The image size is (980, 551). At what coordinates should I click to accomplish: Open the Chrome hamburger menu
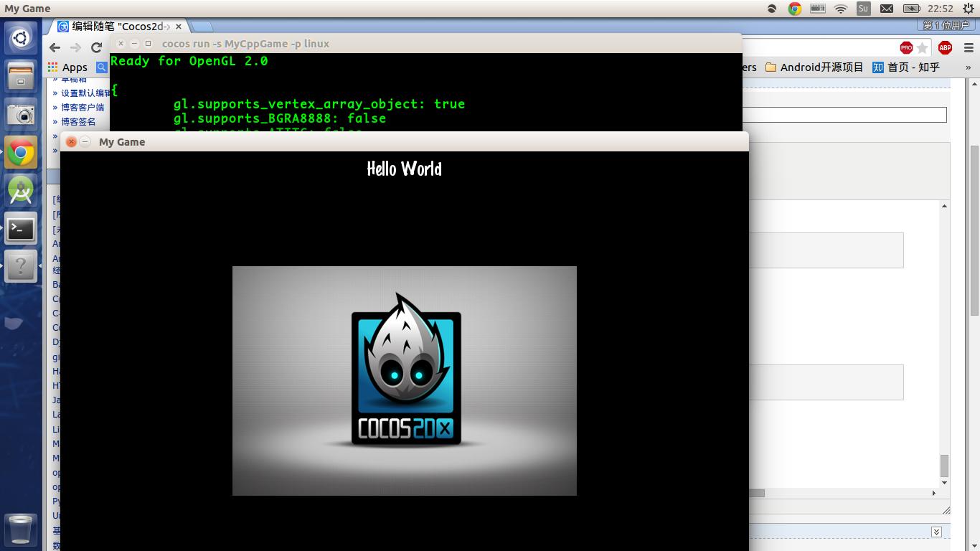point(968,47)
